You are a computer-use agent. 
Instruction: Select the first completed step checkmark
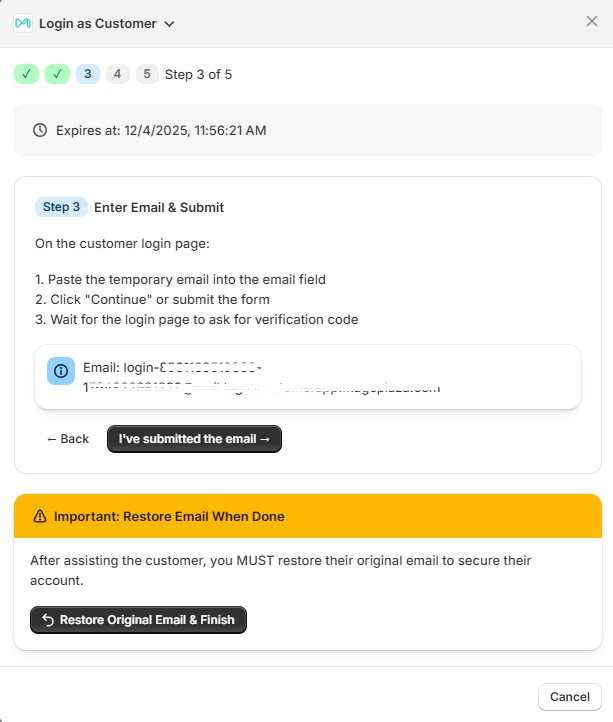pos(26,74)
